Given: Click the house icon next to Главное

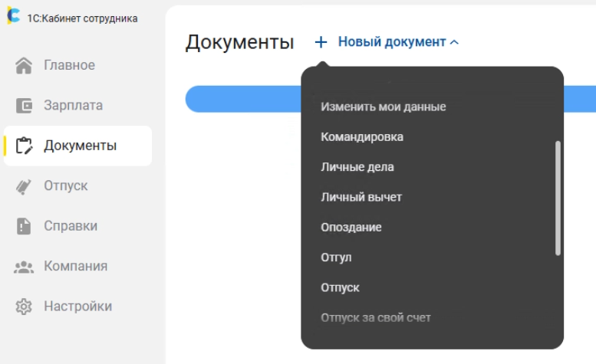Looking at the screenshot, I should point(25,66).
